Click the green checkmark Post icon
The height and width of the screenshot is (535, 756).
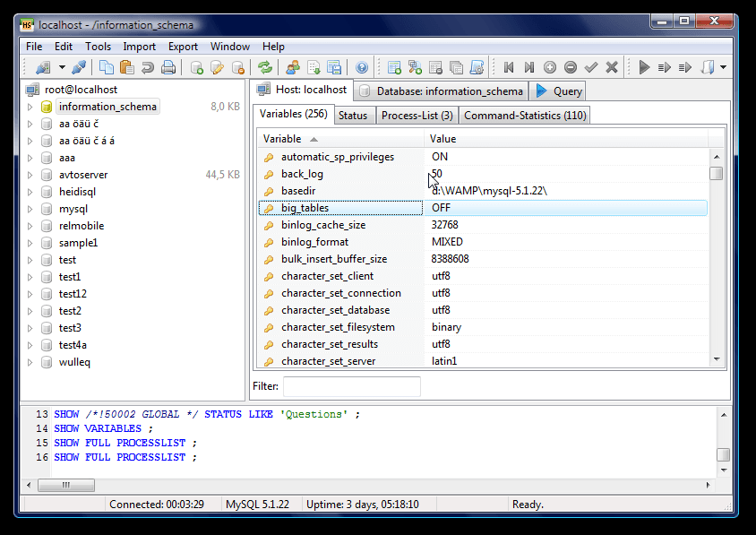(x=591, y=67)
